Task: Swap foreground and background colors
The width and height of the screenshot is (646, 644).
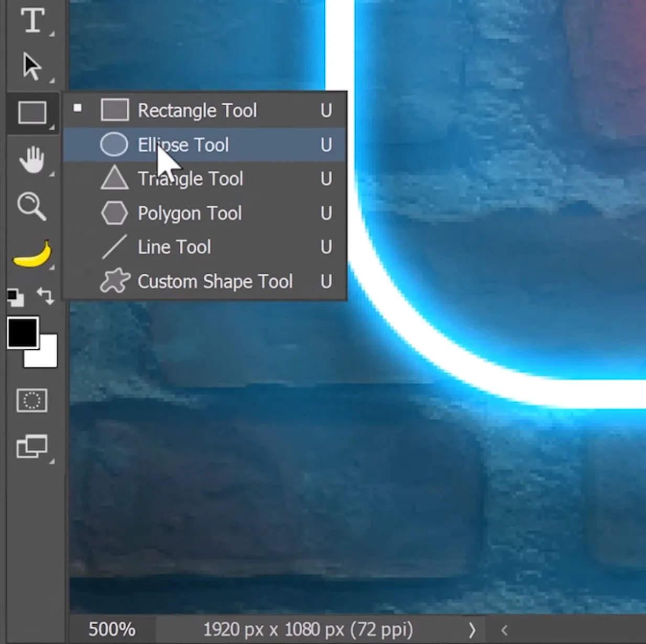Action: [x=46, y=296]
